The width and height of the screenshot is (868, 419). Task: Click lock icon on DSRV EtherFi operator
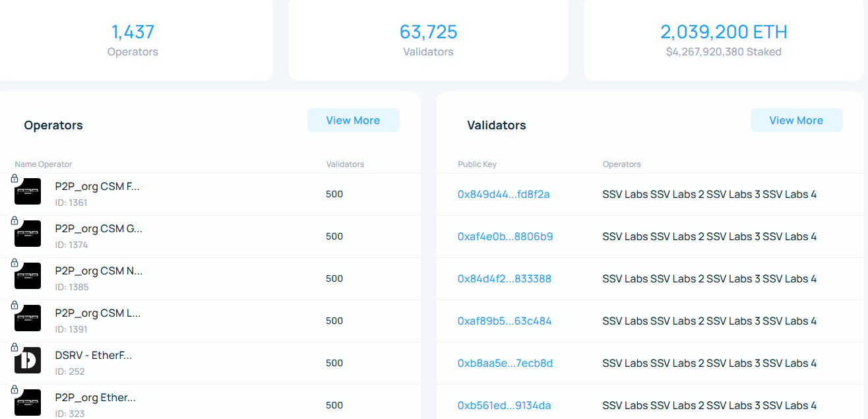pyautogui.click(x=15, y=347)
